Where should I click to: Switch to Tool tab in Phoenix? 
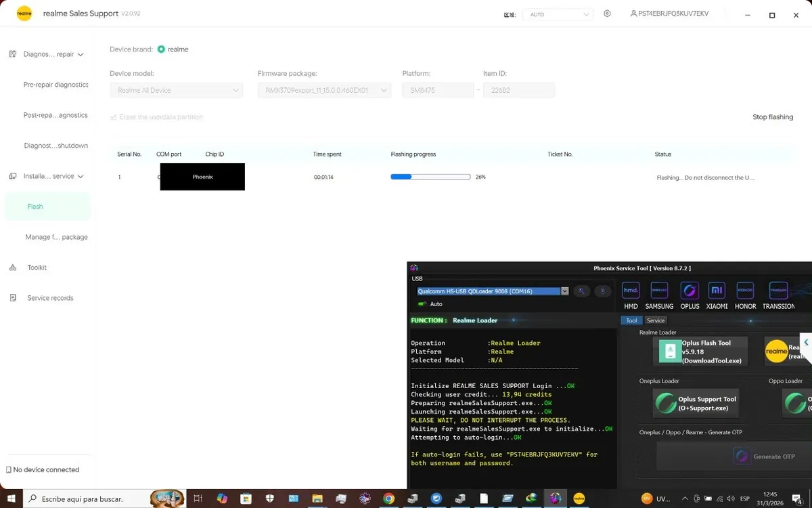[x=631, y=320]
